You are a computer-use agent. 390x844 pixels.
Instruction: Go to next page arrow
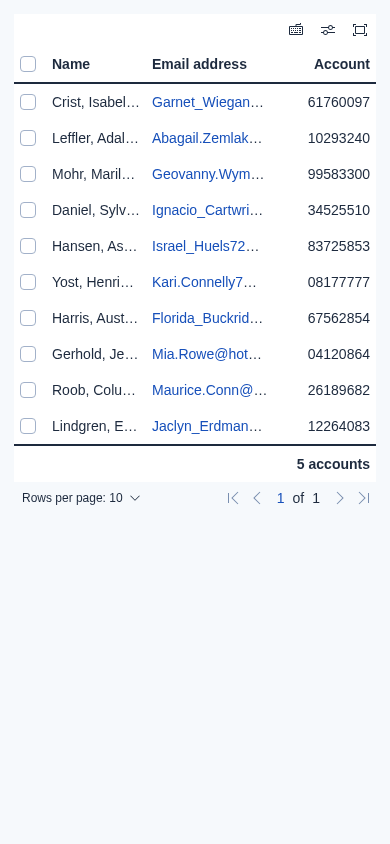(x=339, y=498)
